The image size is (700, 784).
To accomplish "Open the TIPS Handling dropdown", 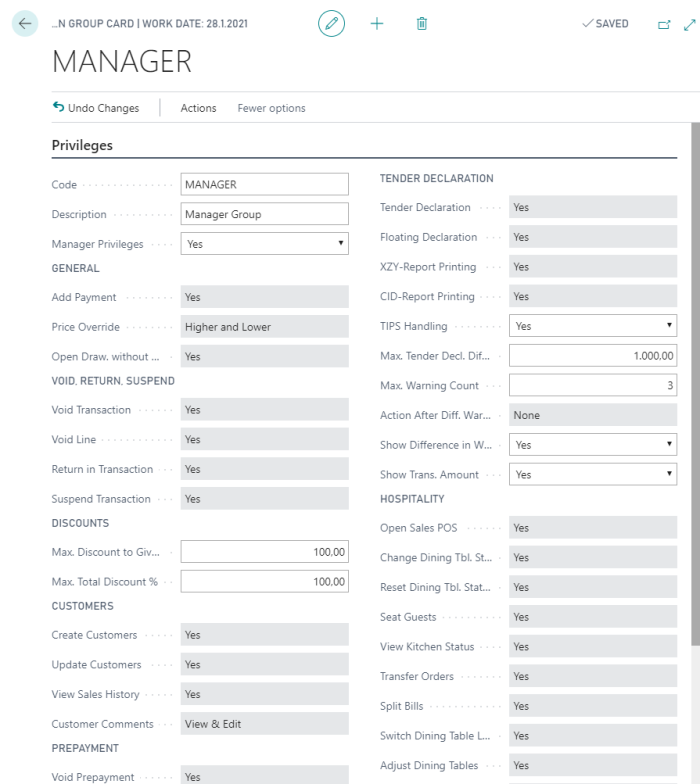I will [x=593, y=326].
